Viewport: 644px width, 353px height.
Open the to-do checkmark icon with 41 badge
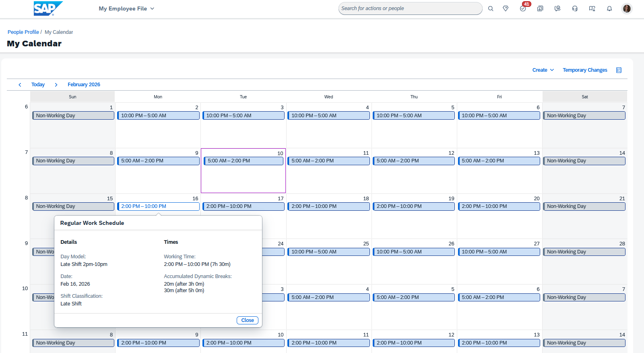pyautogui.click(x=523, y=8)
